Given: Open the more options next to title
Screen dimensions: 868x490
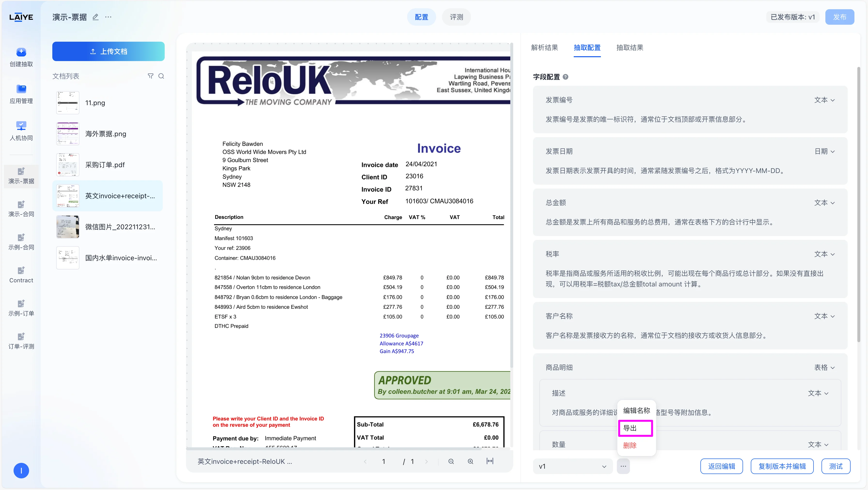Looking at the screenshot, I should coord(108,17).
